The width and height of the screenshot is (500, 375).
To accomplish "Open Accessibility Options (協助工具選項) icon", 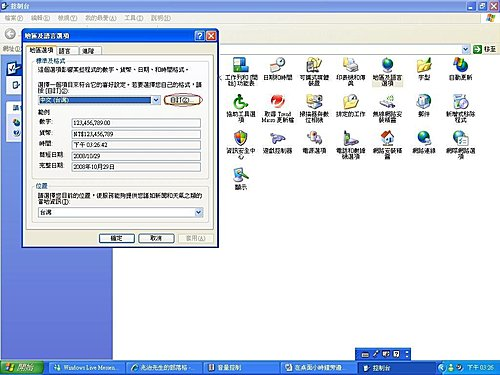I will pos(241,108).
